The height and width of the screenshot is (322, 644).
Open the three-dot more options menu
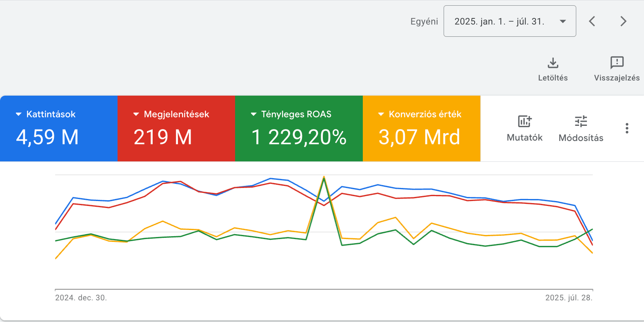tap(627, 128)
